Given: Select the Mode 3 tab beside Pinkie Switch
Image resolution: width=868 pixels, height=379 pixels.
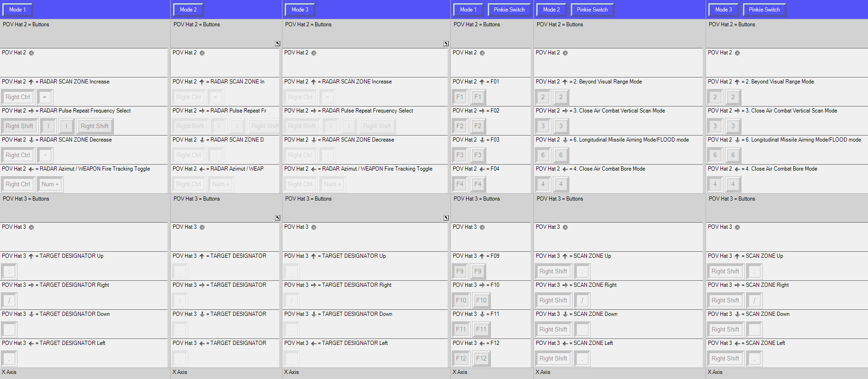Looking at the screenshot, I should [723, 10].
